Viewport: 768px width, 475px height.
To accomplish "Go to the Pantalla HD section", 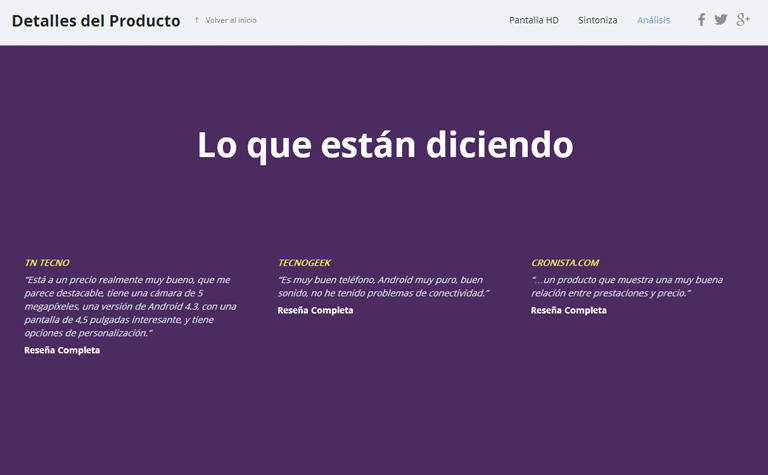I will coord(533,20).
